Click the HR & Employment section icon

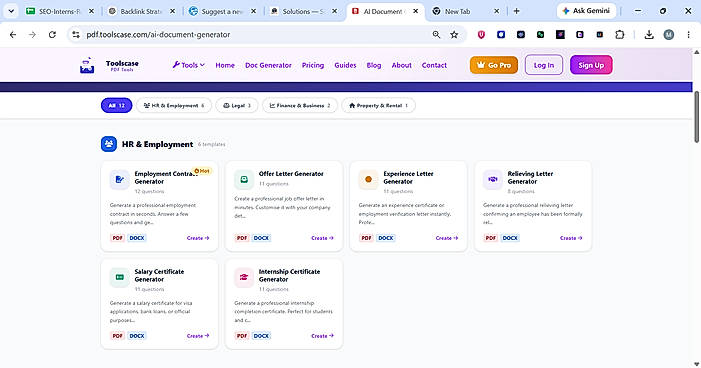pos(109,144)
